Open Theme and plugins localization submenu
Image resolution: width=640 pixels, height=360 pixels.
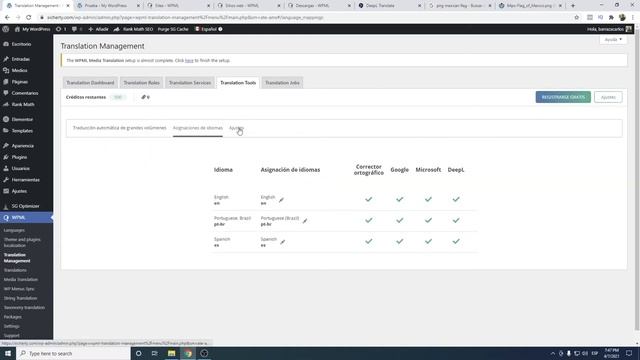tap(22, 242)
